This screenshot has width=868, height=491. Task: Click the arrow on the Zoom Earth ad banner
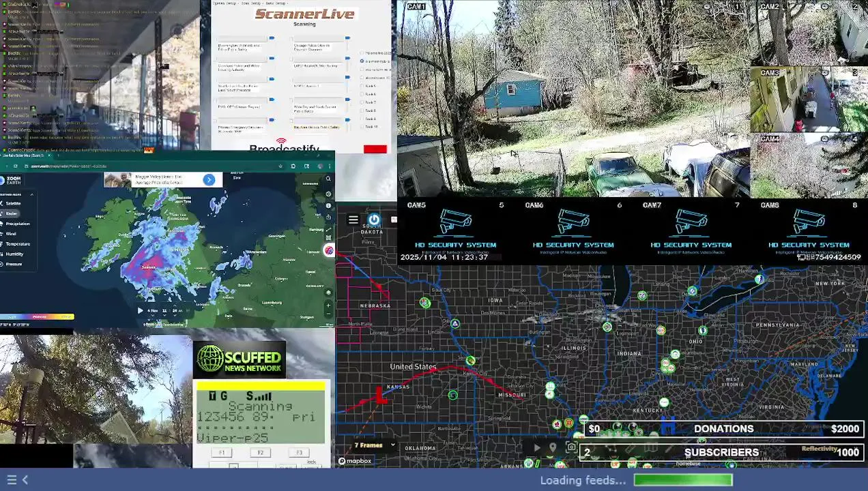tap(209, 179)
